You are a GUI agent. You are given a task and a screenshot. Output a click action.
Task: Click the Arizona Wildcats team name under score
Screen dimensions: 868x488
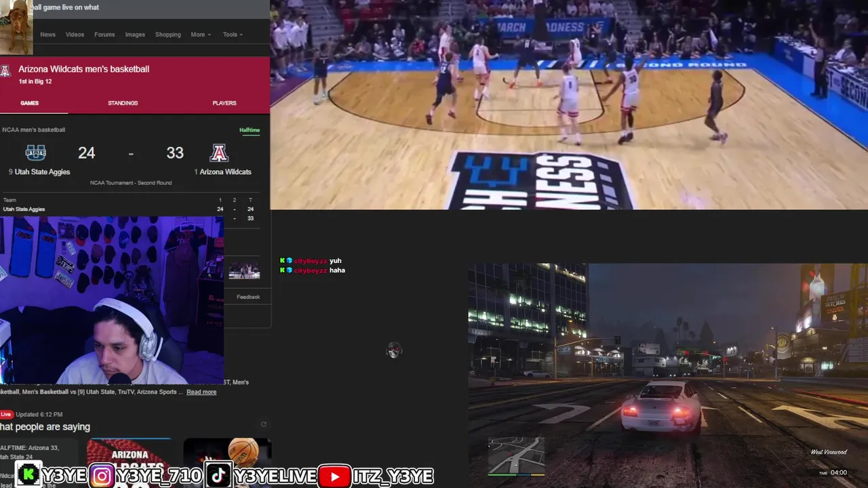tap(225, 171)
